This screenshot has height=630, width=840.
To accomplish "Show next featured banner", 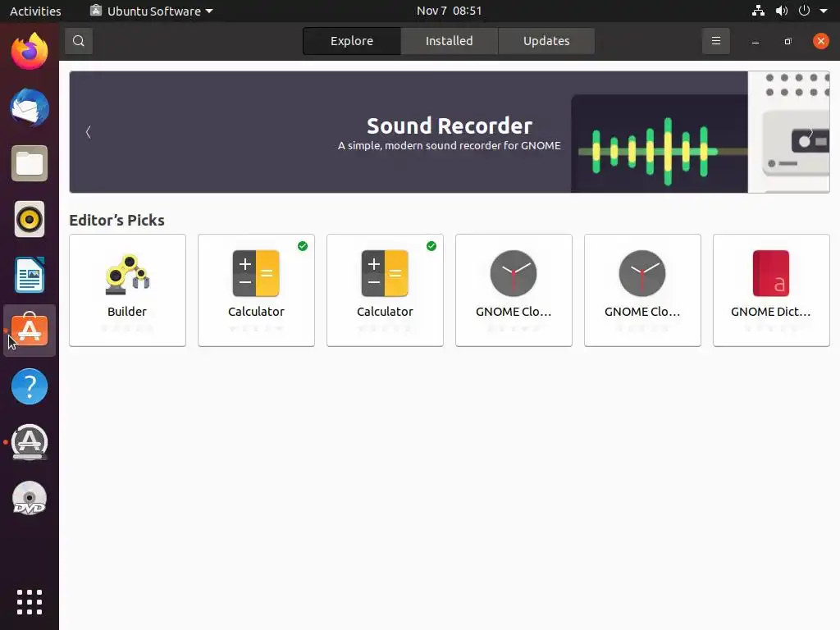I will pos(811,132).
